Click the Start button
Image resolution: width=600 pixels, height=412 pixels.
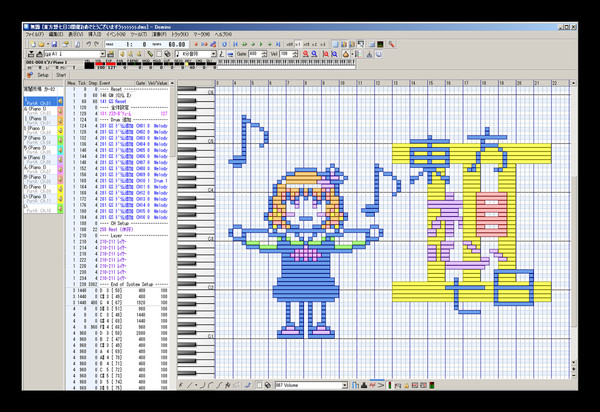coord(61,75)
